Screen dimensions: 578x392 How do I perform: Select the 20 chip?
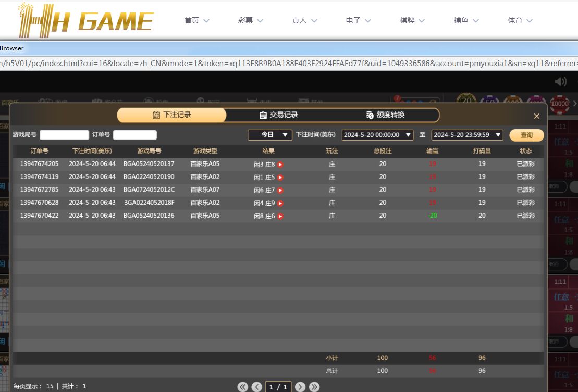[466, 102]
